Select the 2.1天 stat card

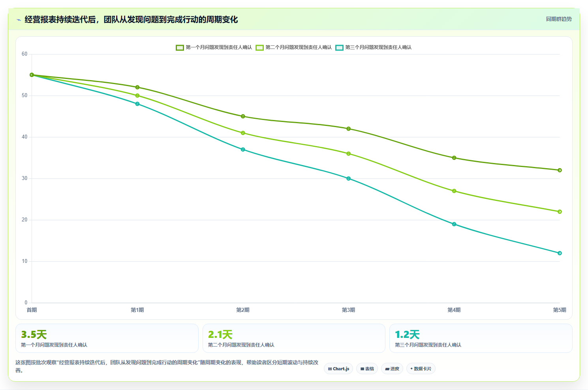click(294, 338)
